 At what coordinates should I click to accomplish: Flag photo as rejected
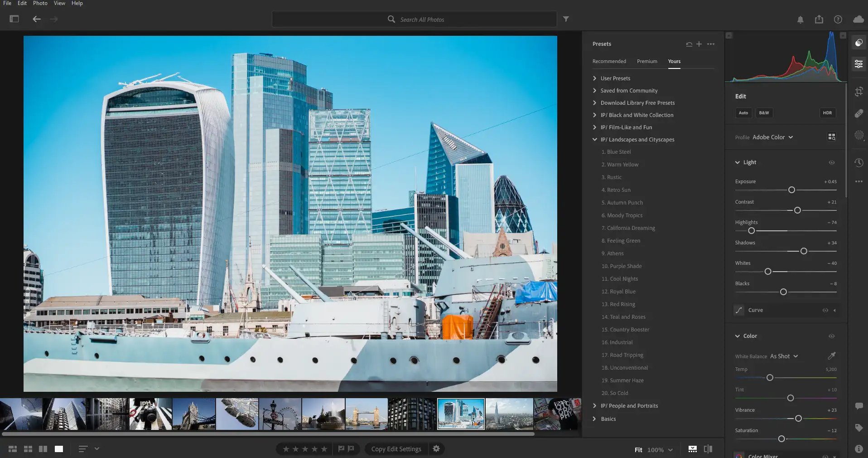tap(351, 449)
